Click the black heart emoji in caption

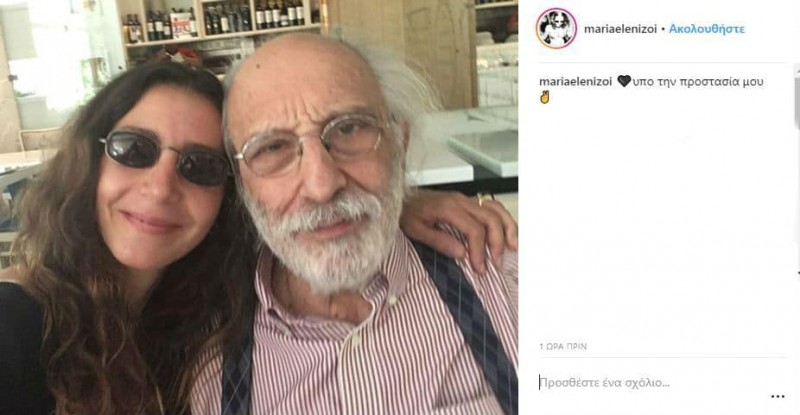coord(624,82)
